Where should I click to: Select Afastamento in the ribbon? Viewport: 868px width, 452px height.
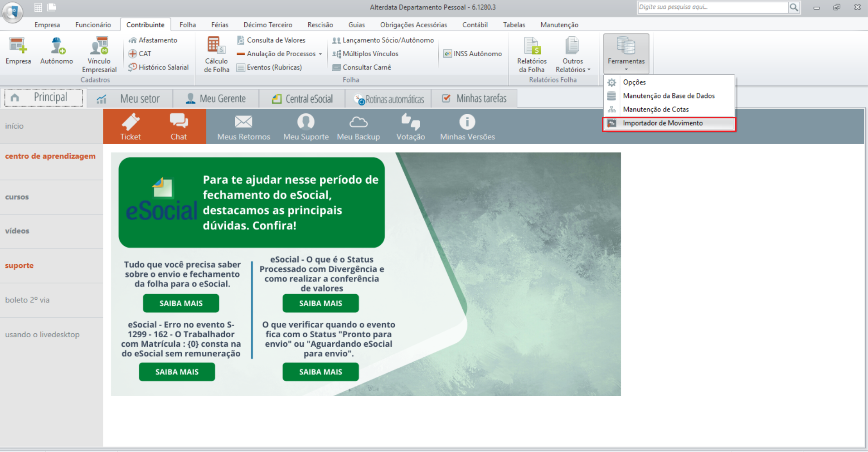tap(153, 40)
